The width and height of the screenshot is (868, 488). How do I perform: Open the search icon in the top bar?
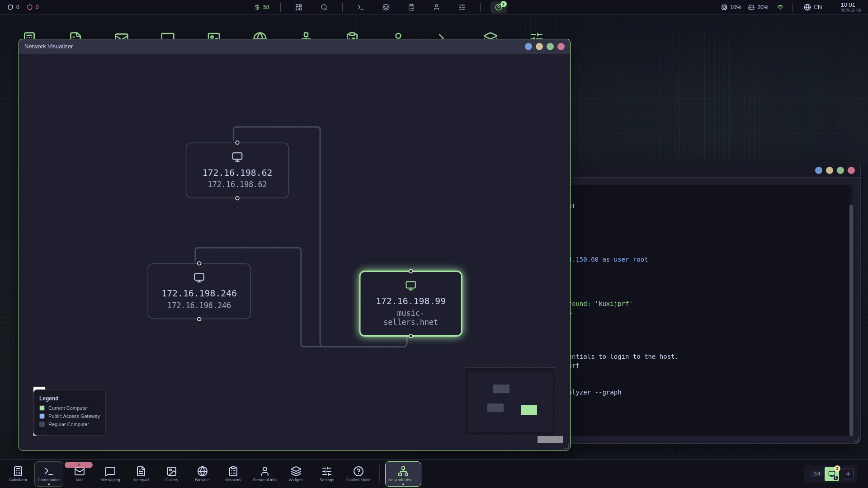324,7
